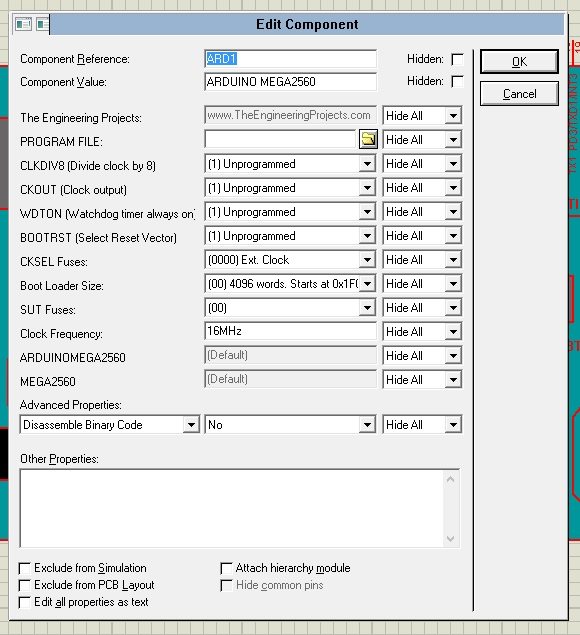Click the OK button
The height and width of the screenshot is (635, 580).
coord(519,62)
